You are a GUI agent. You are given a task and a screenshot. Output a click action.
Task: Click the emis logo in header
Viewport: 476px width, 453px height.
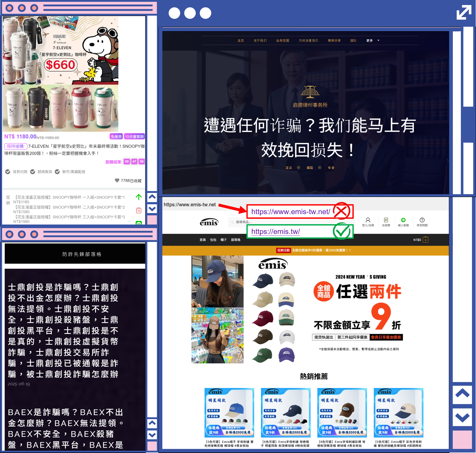[x=209, y=222]
